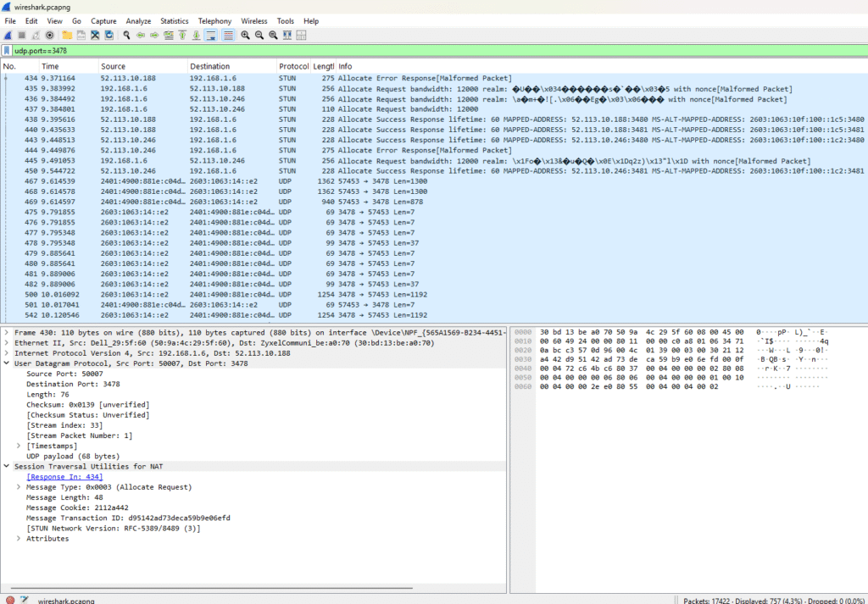
Task: Click the Start capture shark fin icon
Action: pyautogui.click(x=8, y=35)
